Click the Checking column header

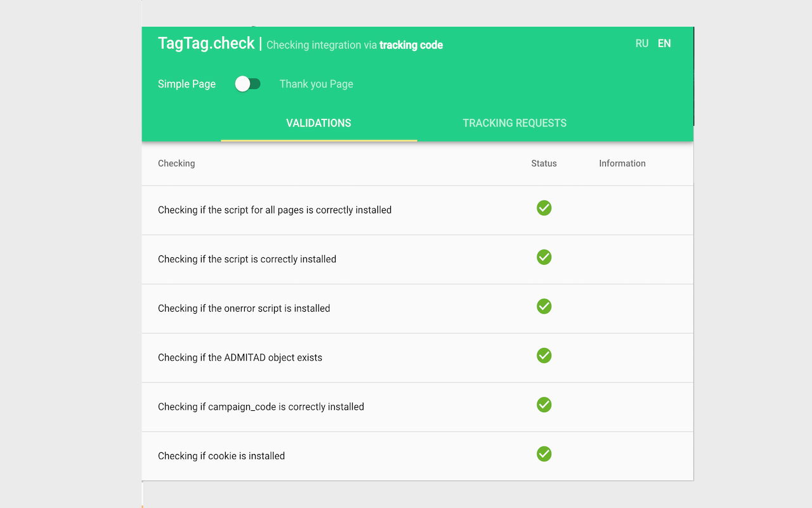(x=176, y=163)
